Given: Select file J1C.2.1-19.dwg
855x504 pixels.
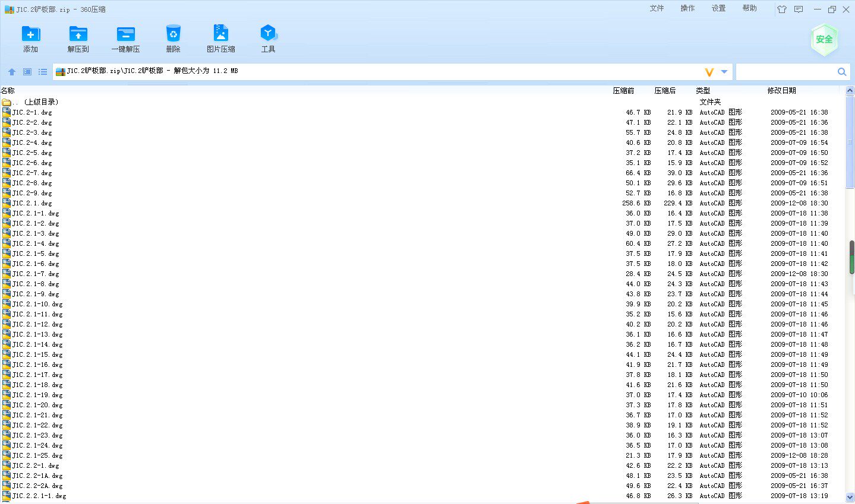Looking at the screenshot, I should point(422,395).
